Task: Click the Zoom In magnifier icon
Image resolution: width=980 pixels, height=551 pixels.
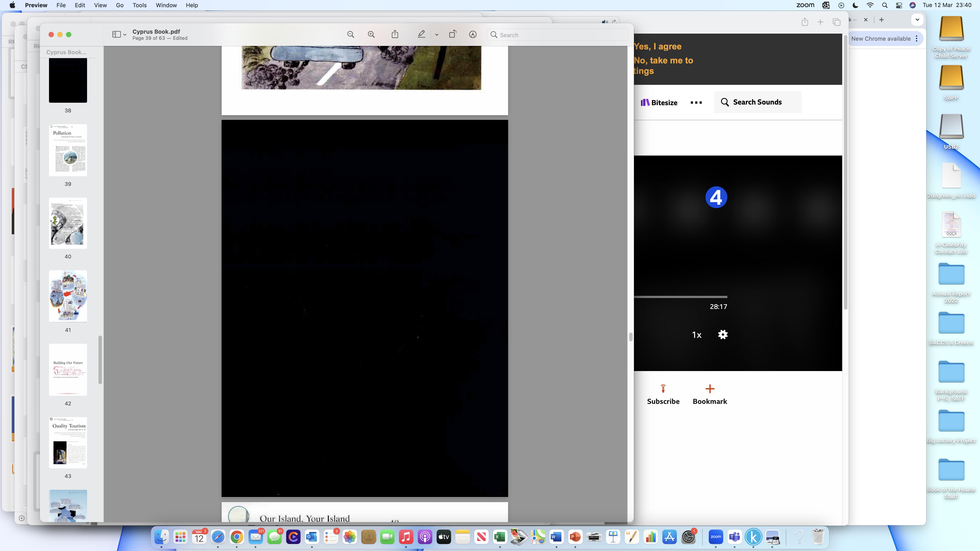Action: (x=371, y=35)
